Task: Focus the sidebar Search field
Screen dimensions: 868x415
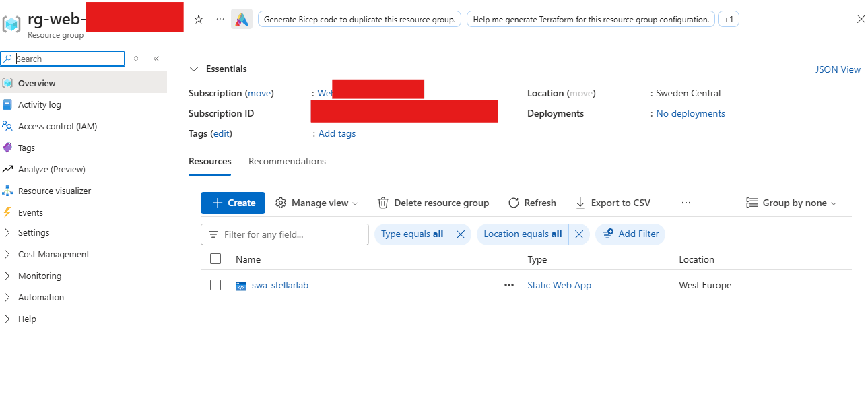Action: pyautogui.click(x=63, y=59)
